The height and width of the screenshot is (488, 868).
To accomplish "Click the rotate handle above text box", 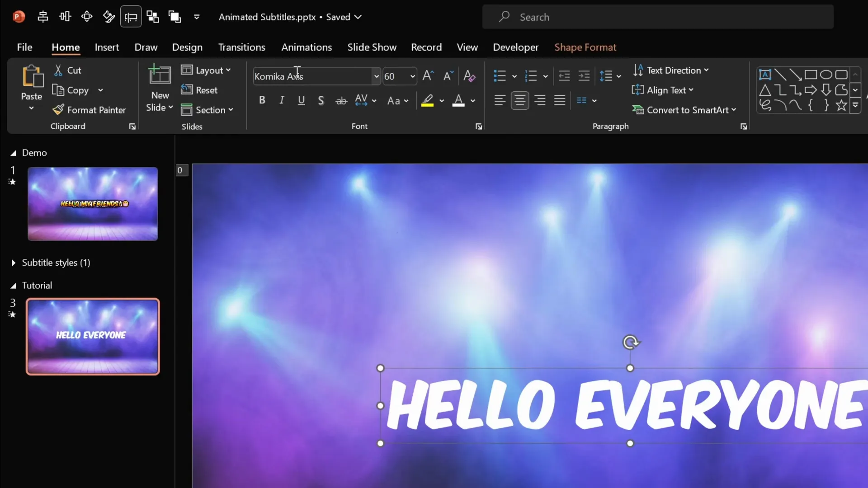I will [631, 343].
